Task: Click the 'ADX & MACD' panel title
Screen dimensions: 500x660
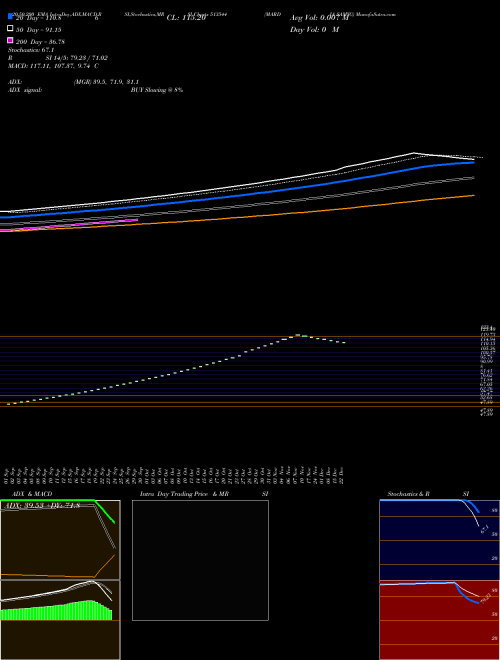Action: [32, 494]
